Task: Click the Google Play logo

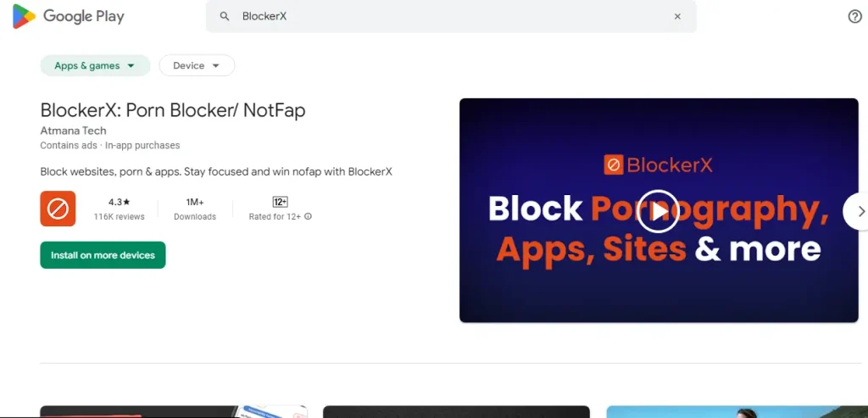Action: [x=68, y=16]
